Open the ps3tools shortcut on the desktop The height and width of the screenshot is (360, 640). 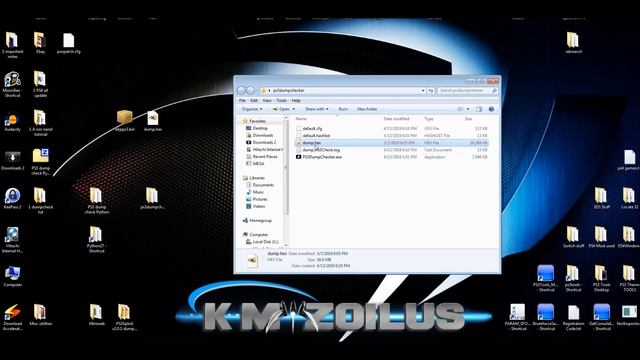pos(573,279)
